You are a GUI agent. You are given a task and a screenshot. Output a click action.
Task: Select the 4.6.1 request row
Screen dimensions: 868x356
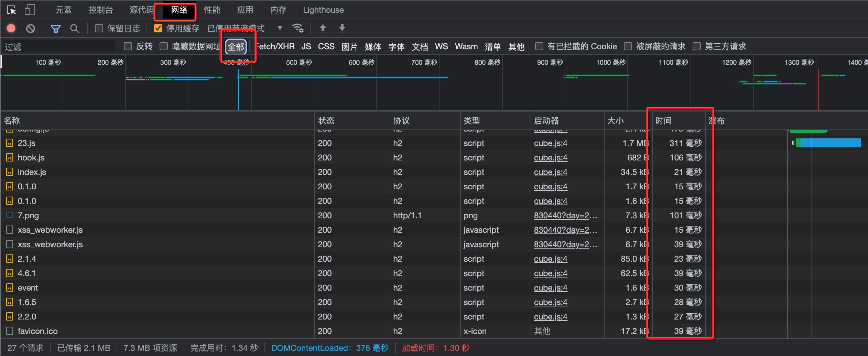coord(434,273)
